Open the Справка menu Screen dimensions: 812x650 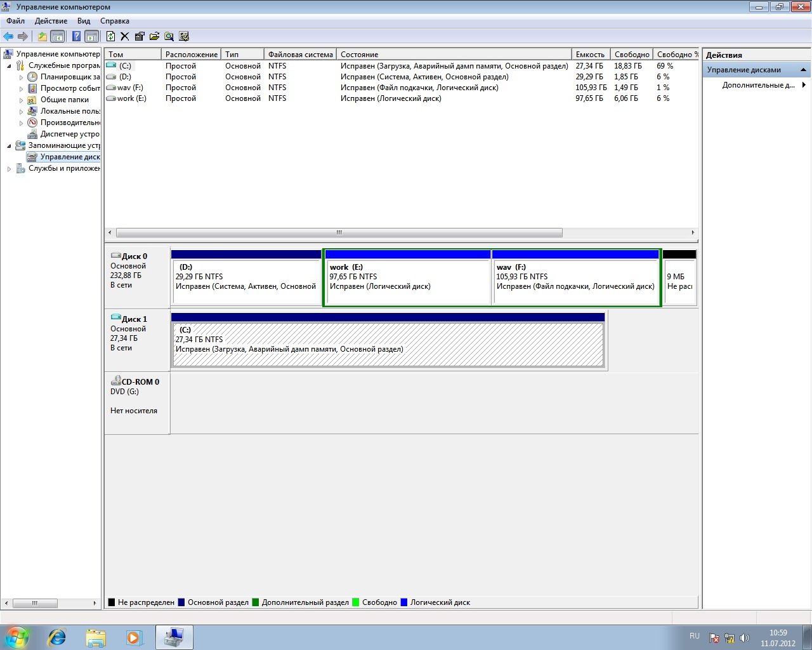(x=115, y=21)
